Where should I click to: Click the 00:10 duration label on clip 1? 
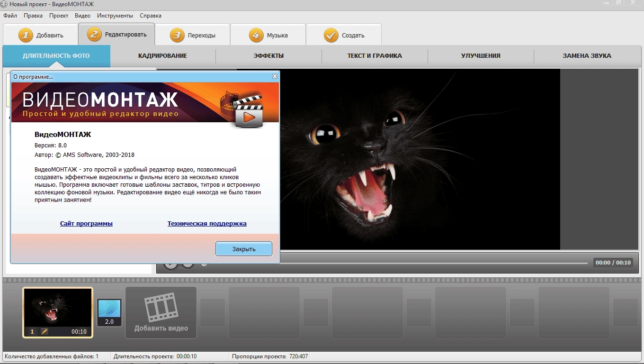[x=79, y=332]
